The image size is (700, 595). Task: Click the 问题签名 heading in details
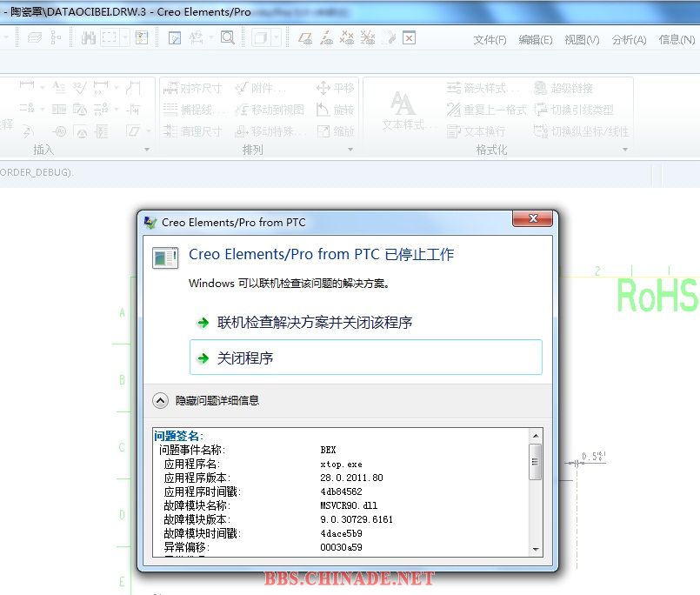click(x=178, y=436)
